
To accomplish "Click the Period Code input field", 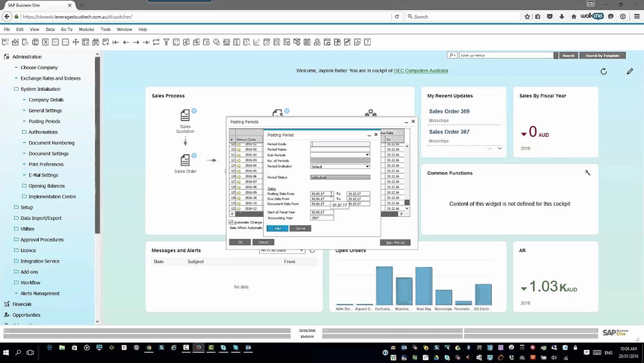I will pos(340,144).
